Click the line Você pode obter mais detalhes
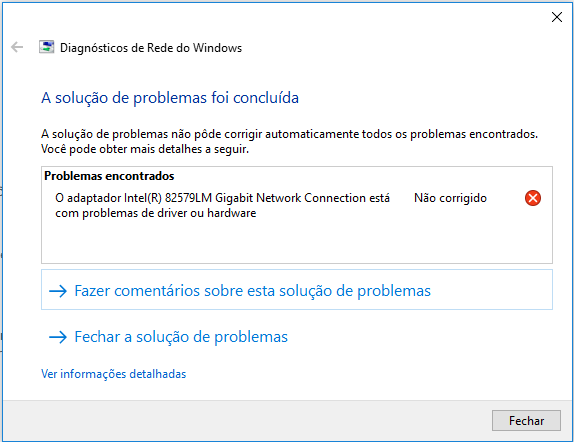Screen dimensions: 574x442 [145, 149]
